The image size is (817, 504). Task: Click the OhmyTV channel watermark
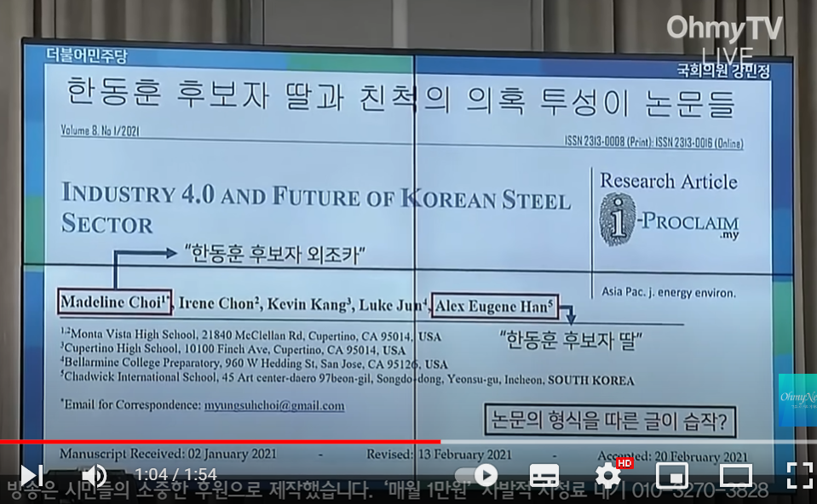(x=724, y=39)
